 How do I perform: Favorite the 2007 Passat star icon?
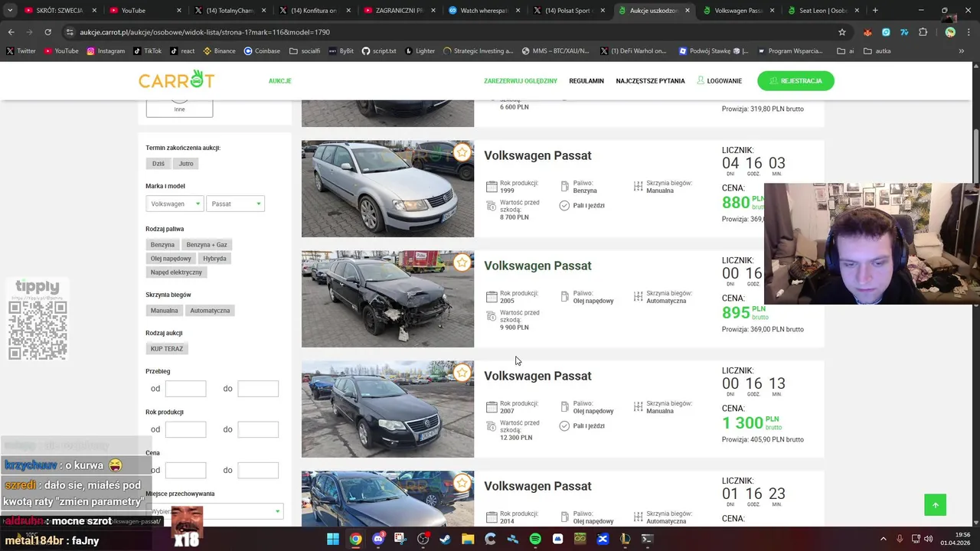462,373
